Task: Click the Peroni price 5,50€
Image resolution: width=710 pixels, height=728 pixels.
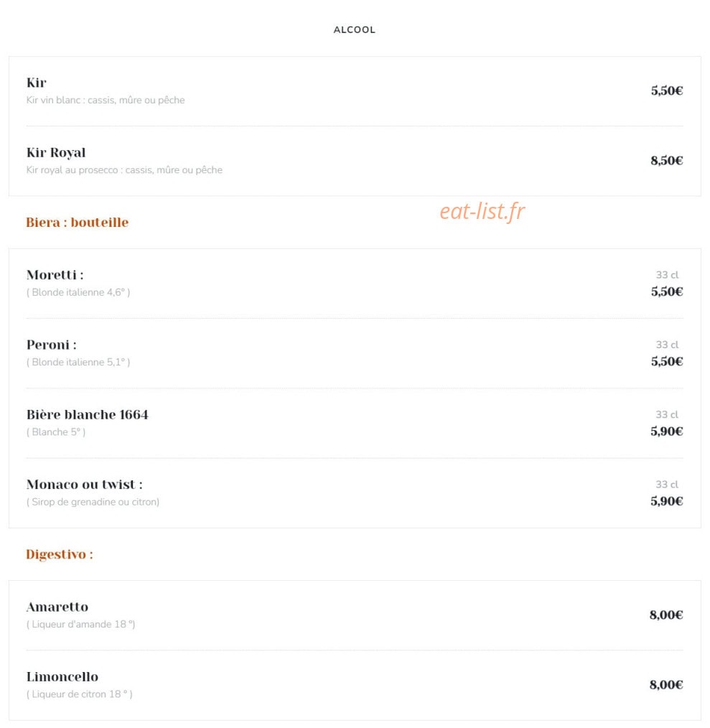Action: click(x=666, y=361)
